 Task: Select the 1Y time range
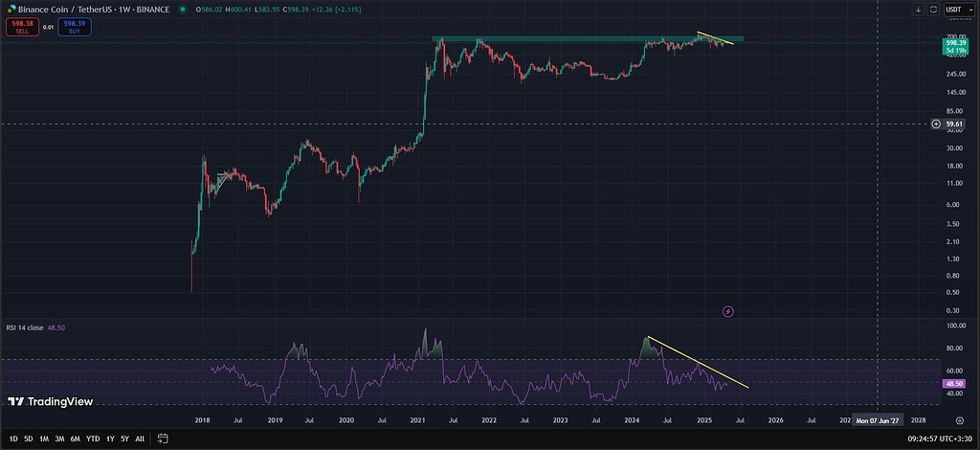(x=110, y=439)
